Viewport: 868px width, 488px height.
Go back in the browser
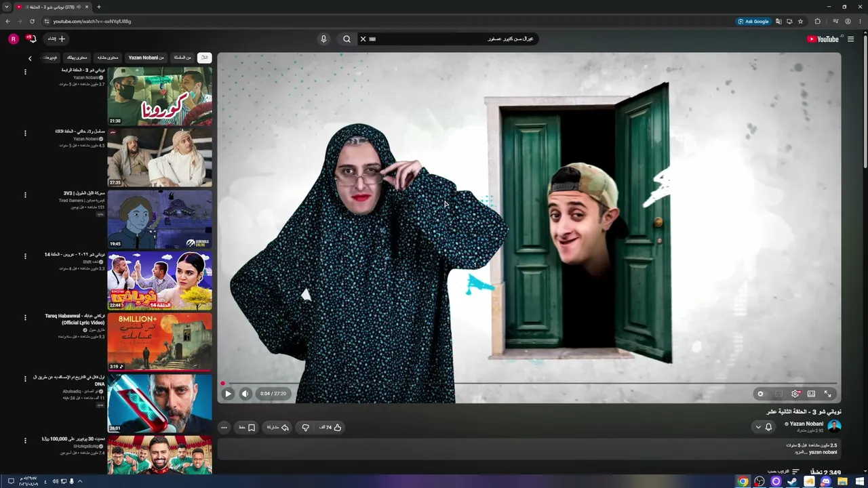coord(7,21)
